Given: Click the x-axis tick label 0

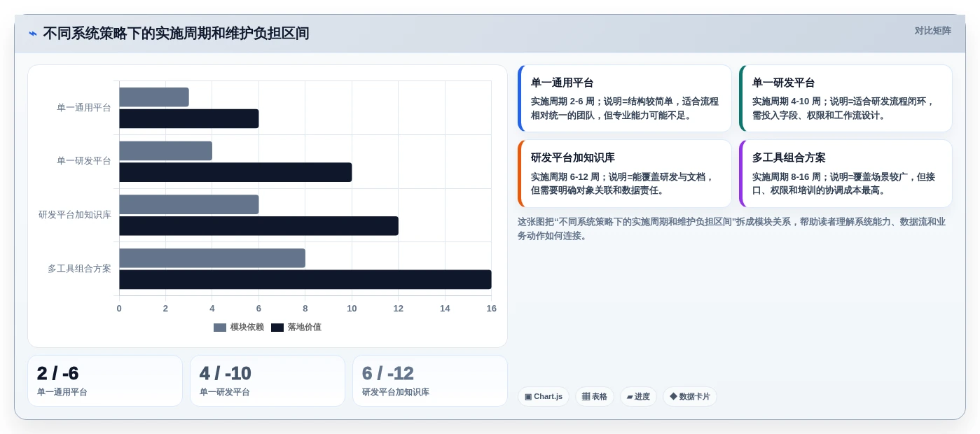Looking at the screenshot, I should pos(119,309).
